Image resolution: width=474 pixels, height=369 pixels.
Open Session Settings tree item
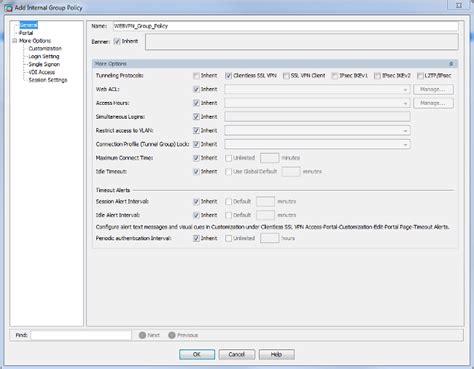pos(48,80)
